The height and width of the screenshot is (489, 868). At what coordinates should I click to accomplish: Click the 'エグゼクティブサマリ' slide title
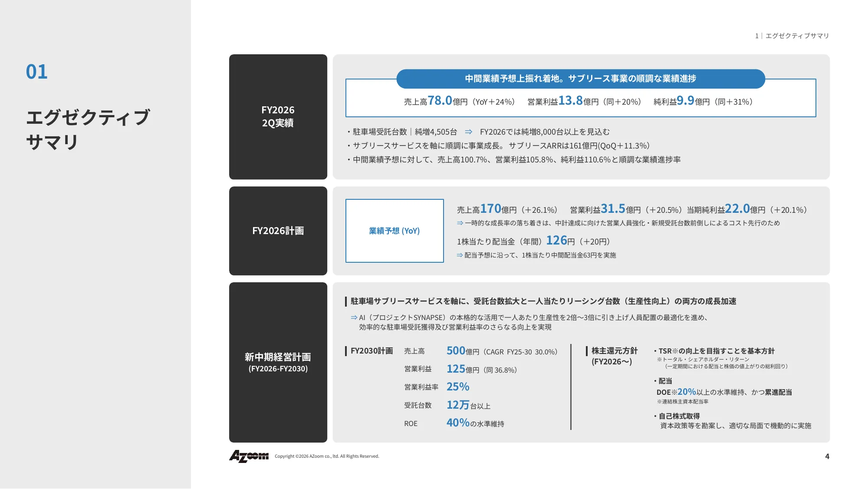pos(88,129)
